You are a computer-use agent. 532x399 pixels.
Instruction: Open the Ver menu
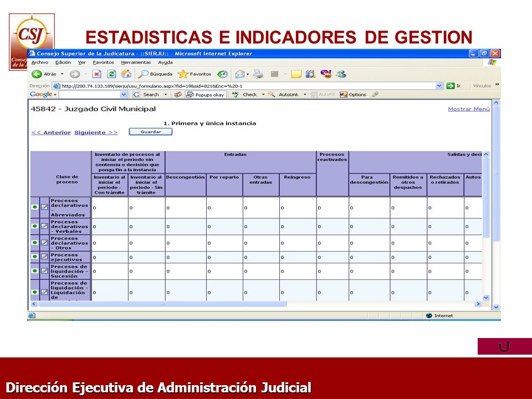click(82, 63)
